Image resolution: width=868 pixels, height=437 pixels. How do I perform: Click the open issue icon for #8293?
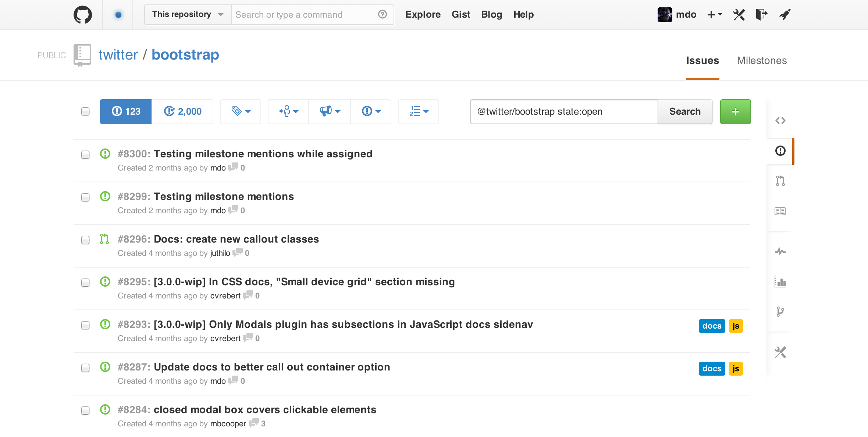point(105,324)
